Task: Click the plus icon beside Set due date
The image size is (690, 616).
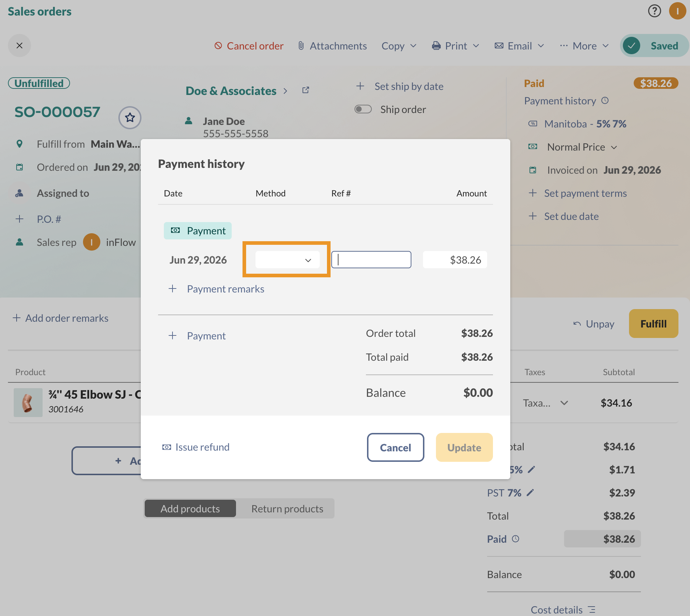Action: coord(533,216)
